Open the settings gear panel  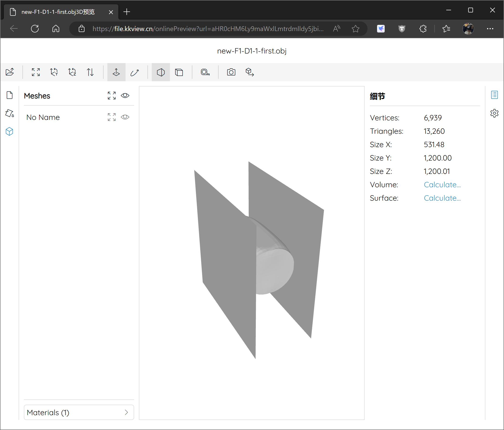click(x=494, y=113)
